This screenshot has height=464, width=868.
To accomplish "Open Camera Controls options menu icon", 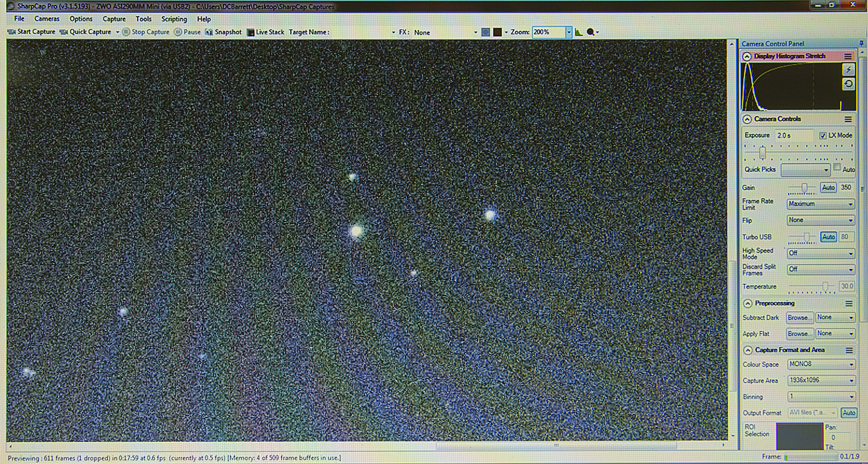I will (x=848, y=119).
